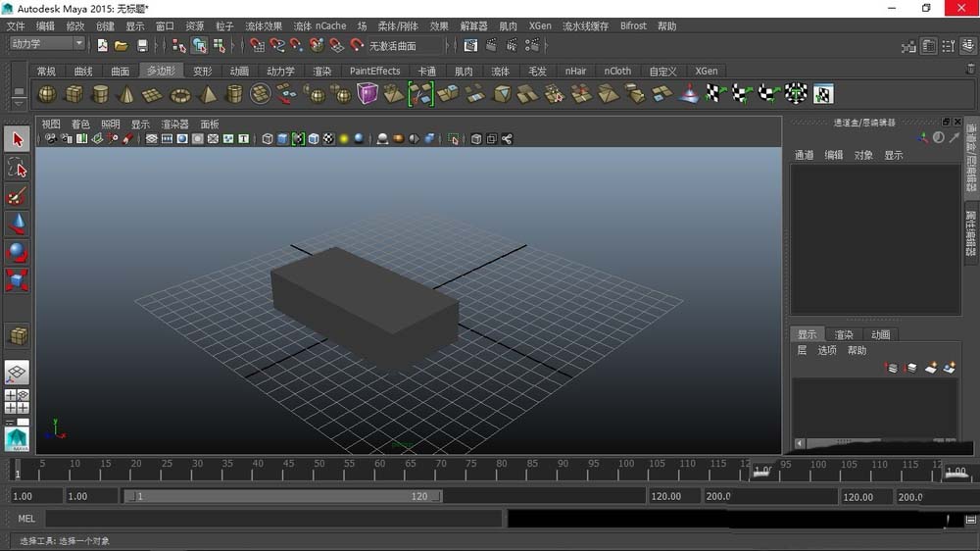Click the 通道 channel box menu

pos(804,155)
